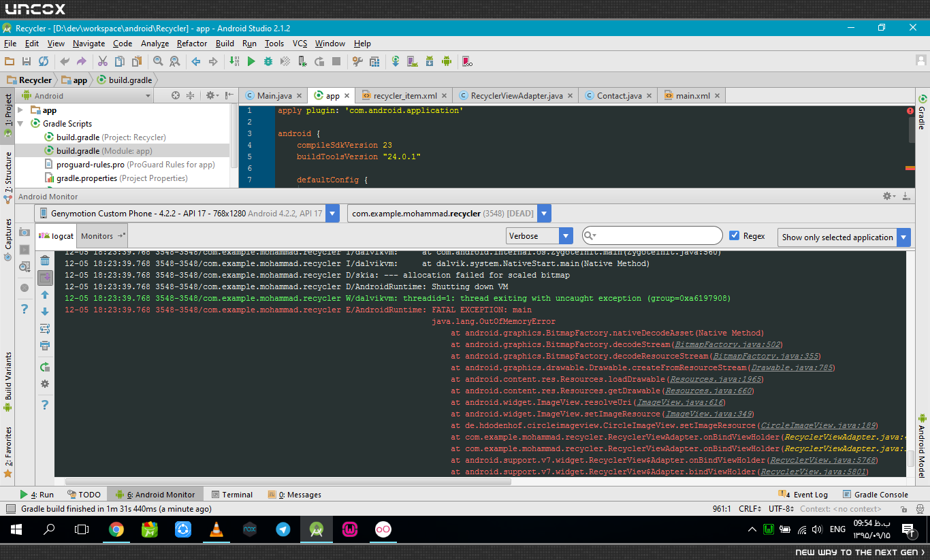Open Show only selected application dropdown
The width and height of the screenshot is (930, 560).
[844, 237]
